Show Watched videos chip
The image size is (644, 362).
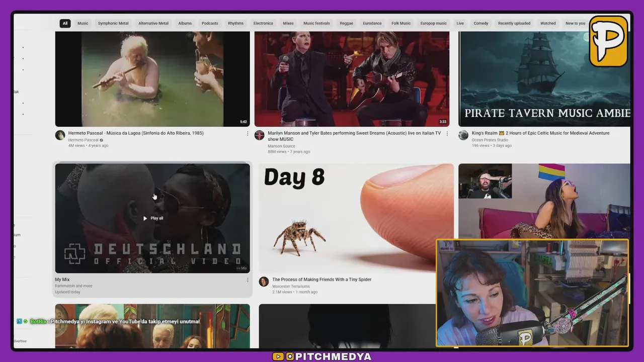(x=548, y=23)
